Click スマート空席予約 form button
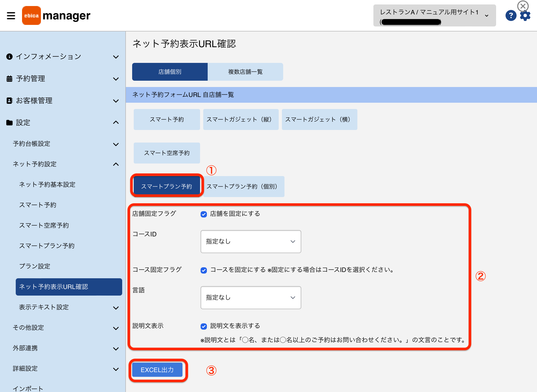Viewport: 537px width, 392px height. [167, 153]
